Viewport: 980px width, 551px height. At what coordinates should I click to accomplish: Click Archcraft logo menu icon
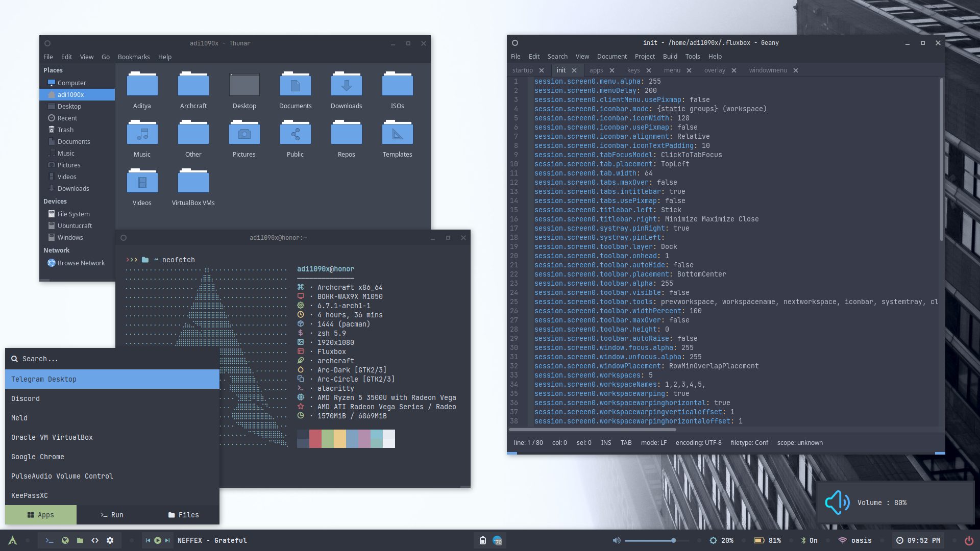coord(13,540)
